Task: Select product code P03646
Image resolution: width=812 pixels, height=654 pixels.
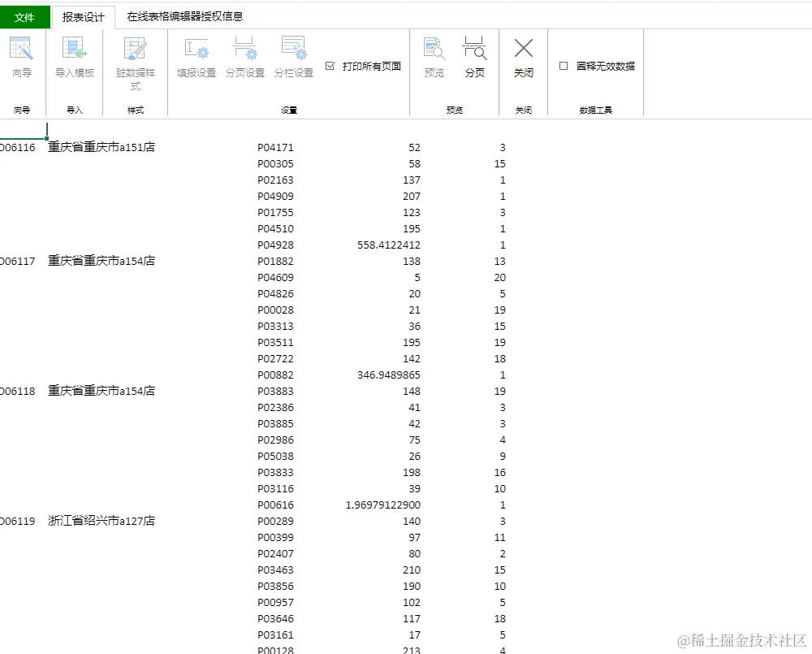Action: (x=275, y=619)
